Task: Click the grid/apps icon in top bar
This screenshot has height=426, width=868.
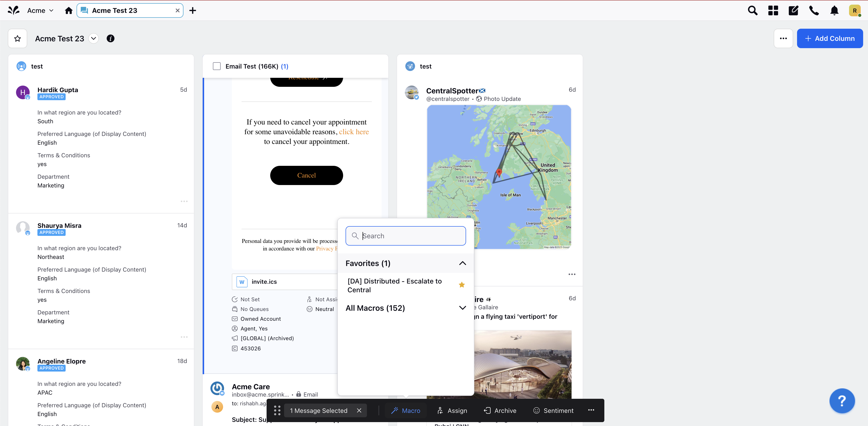Action: 773,10
